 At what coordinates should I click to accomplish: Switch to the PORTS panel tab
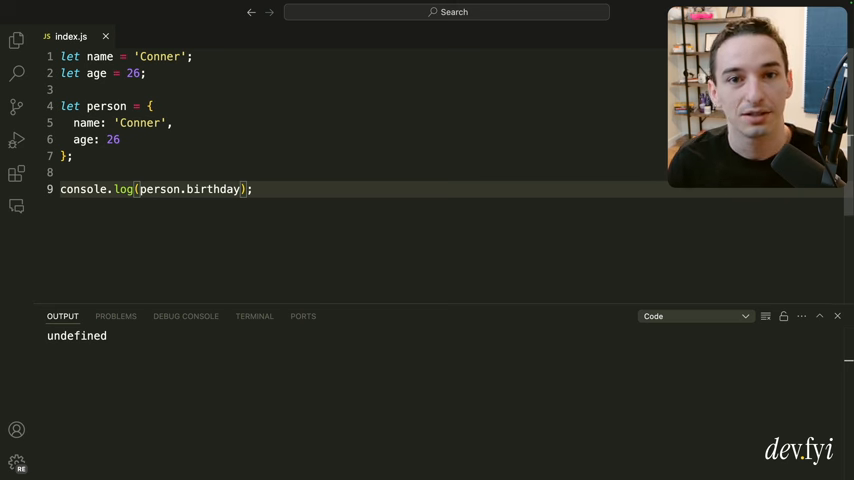[x=303, y=316]
